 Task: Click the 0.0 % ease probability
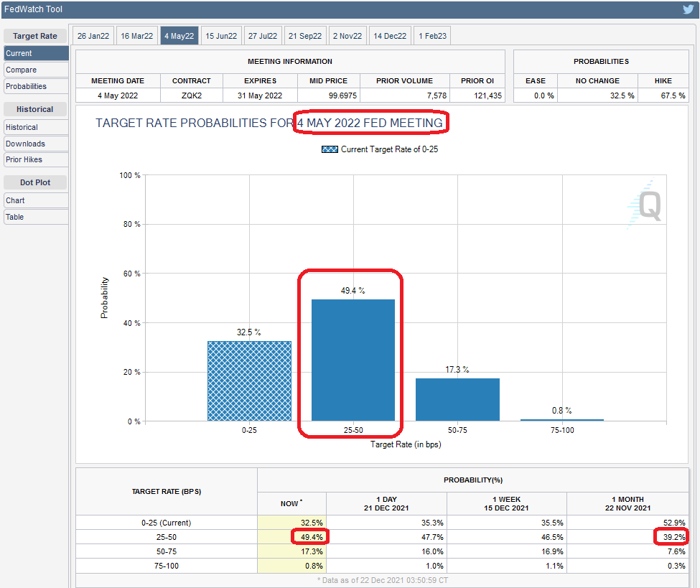pos(543,95)
